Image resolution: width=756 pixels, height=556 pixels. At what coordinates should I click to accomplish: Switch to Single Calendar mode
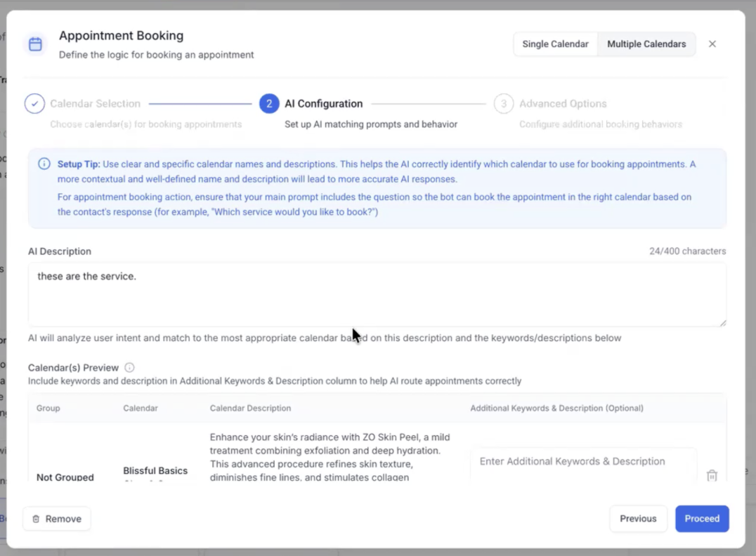pos(555,44)
